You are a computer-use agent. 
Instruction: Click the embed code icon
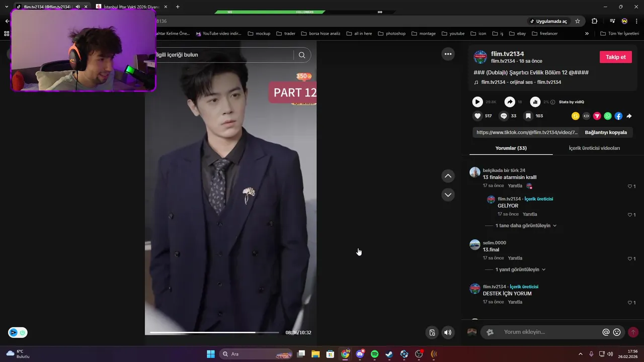click(x=586, y=116)
